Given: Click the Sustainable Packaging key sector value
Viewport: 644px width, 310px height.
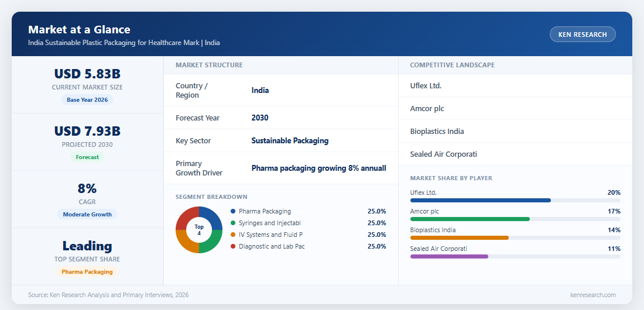Looking at the screenshot, I should [290, 140].
